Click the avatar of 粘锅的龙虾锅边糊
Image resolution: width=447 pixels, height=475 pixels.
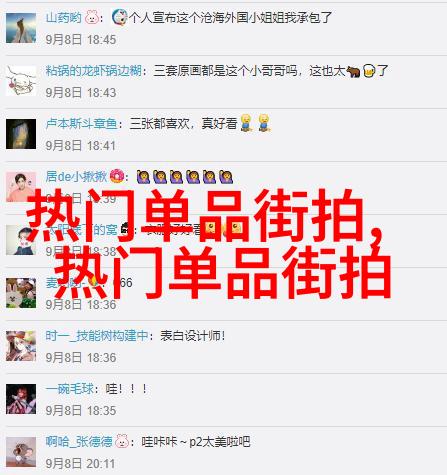pos(21,81)
